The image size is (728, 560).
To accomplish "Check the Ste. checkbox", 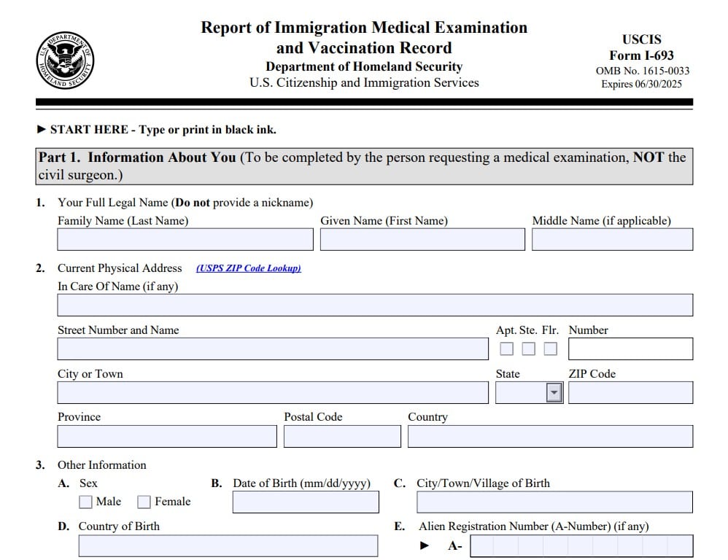I will point(528,349).
